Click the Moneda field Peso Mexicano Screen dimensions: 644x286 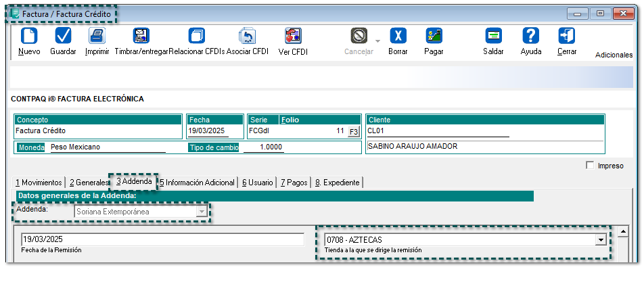108,147
